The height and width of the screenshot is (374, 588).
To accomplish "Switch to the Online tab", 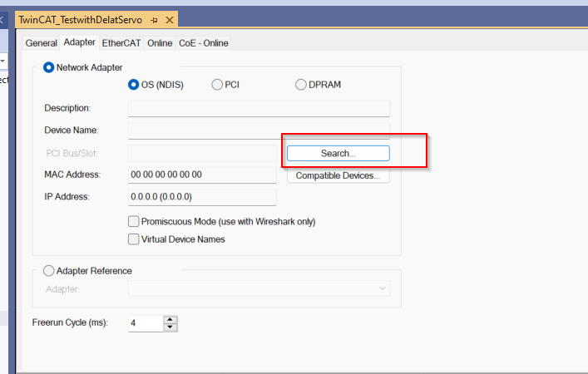I will tap(160, 43).
